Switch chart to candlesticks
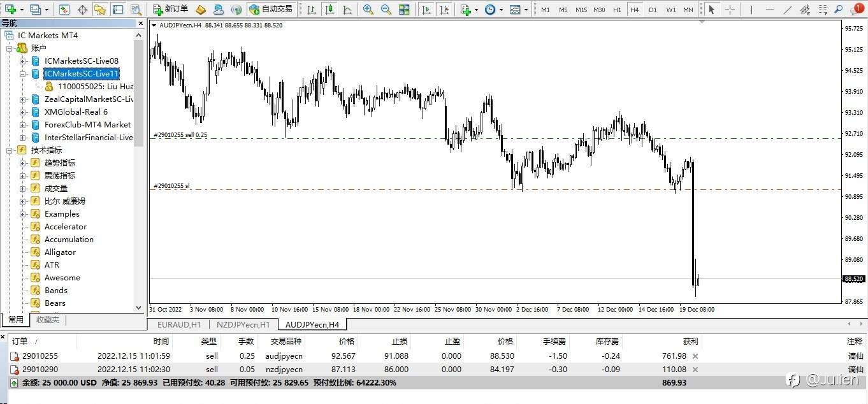Image resolution: width=868 pixels, height=404 pixels. pos(329,10)
